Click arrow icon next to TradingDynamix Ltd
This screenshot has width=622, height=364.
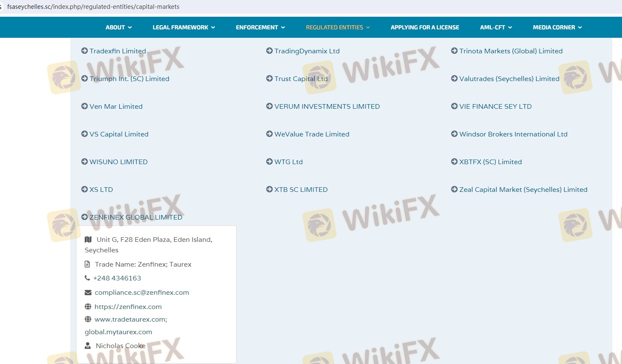pyautogui.click(x=269, y=51)
